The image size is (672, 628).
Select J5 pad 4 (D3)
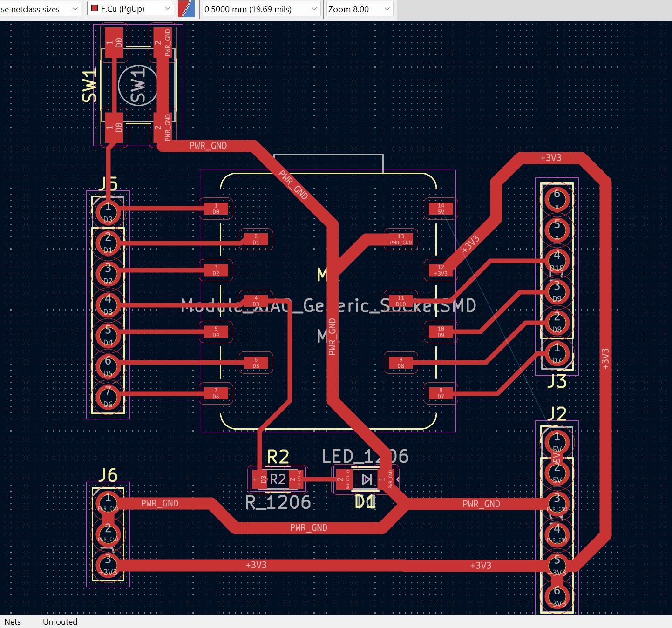click(108, 304)
